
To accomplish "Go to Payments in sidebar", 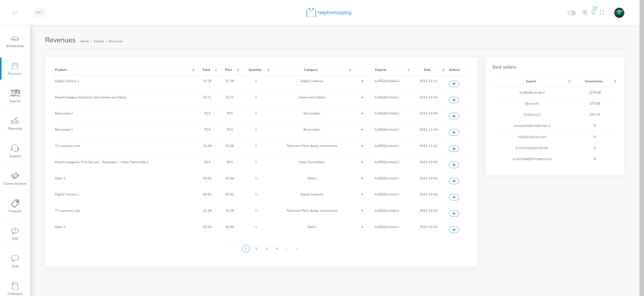I will (15, 123).
